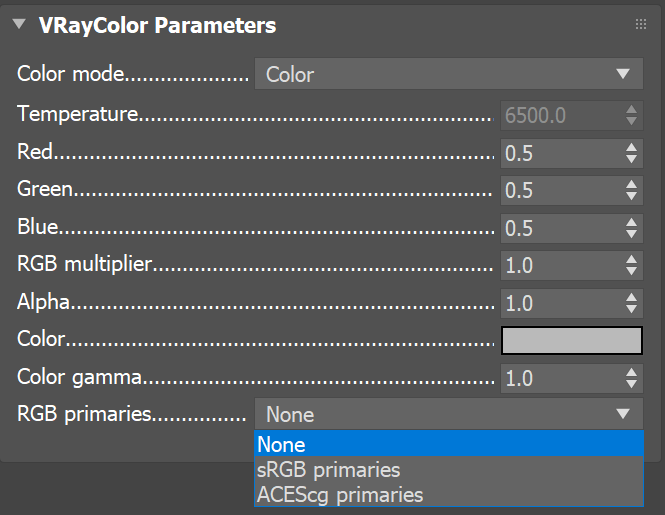
Task: Click the Red spinner arrows
Action: (631, 153)
